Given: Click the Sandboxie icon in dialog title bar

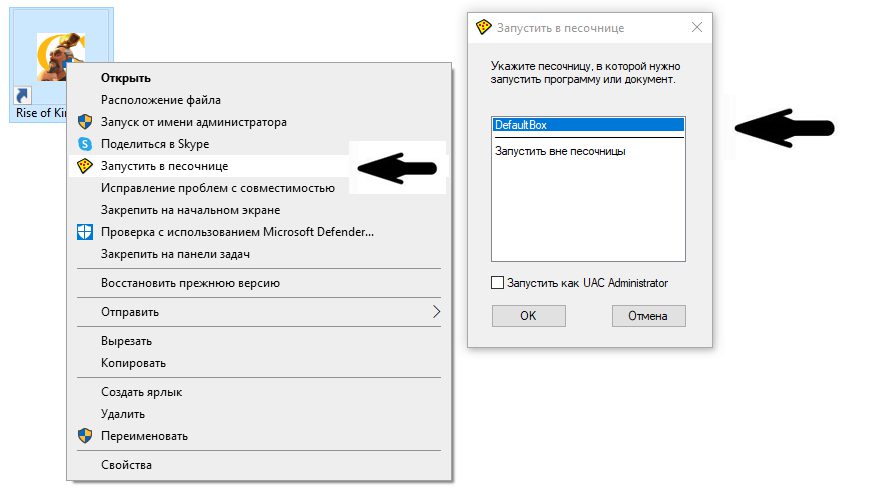Looking at the screenshot, I should (x=483, y=27).
